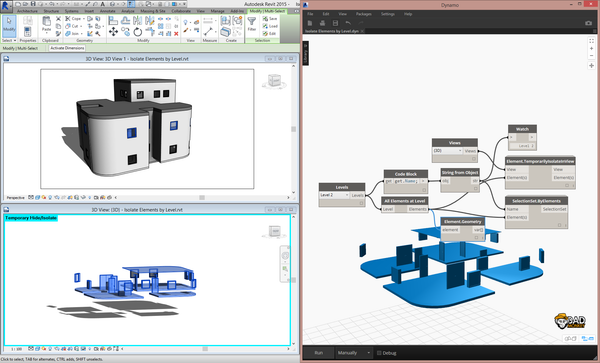Toggle preview checkbox on the Code Block node

(x=424, y=190)
